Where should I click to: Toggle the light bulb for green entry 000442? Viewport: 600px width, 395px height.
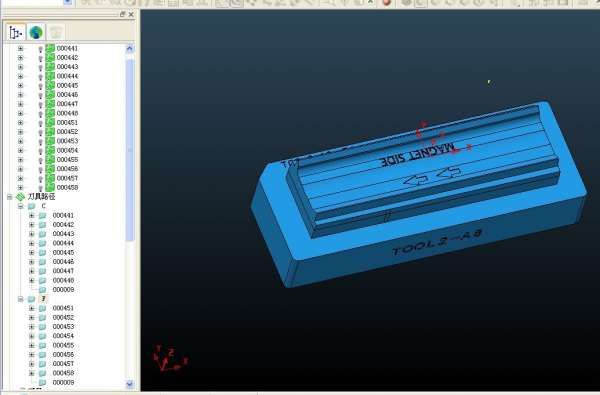point(40,58)
